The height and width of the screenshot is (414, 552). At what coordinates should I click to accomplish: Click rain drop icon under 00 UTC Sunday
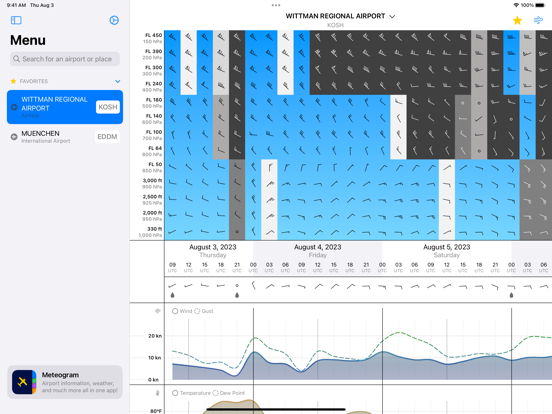(x=512, y=295)
